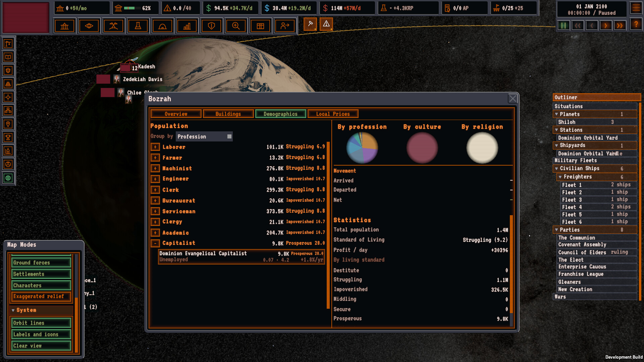Screen dimensions: 644x362
Task: Click the eye-shaped intelligence toolbar icon
Action: click(89, 26)
